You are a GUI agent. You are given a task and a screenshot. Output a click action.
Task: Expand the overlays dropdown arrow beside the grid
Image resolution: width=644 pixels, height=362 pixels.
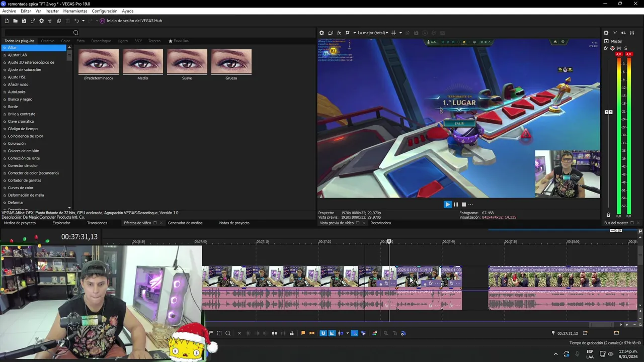point(400,33)
